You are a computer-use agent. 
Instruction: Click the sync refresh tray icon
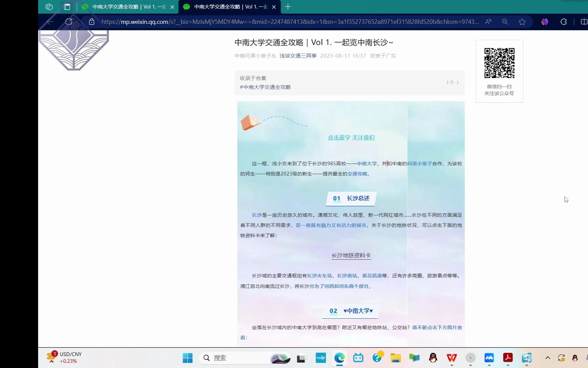pos(561,358)
